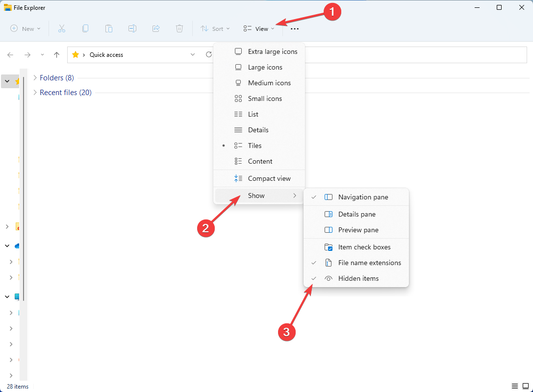Viewport: 533px width, 392px height.
Task: Collapse Quick access in navigation pane
Action: 7,81
